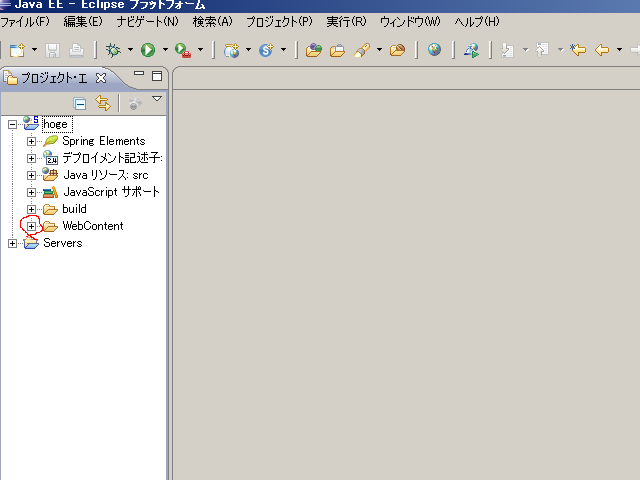This screenshot has width=640, height=480.
Task: Open the 編集(E) menu
Action: coord(83,22)
